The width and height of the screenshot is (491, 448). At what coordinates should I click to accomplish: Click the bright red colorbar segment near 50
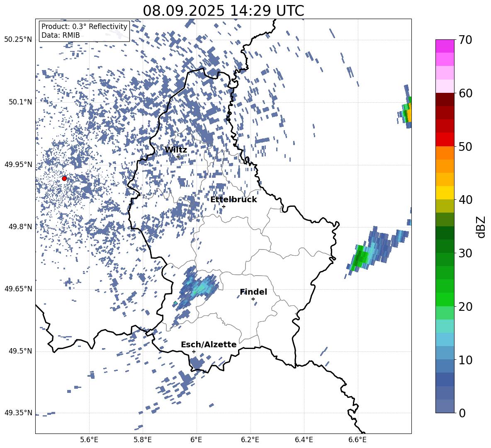[x=445, y=140]
